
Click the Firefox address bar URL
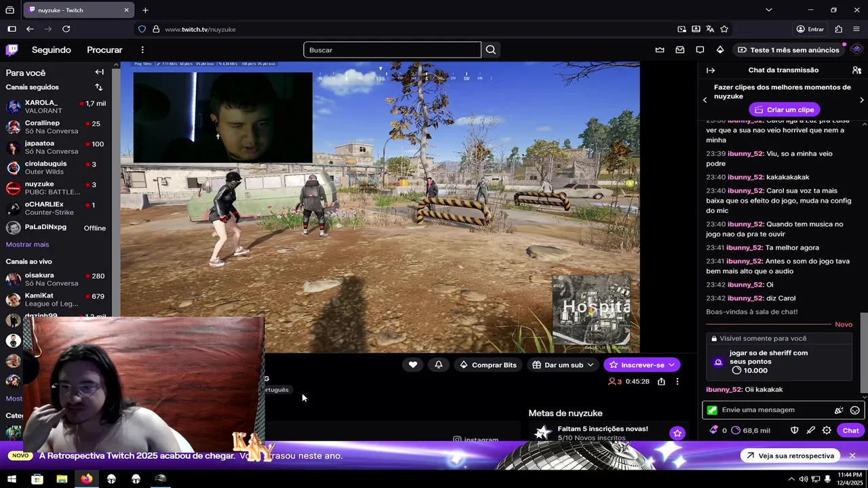[x=200, y=29]
